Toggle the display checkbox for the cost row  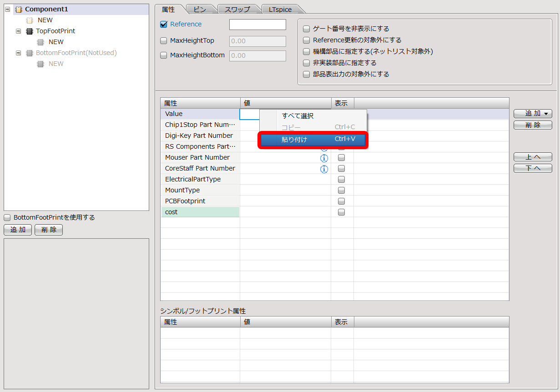coord(342,212)
